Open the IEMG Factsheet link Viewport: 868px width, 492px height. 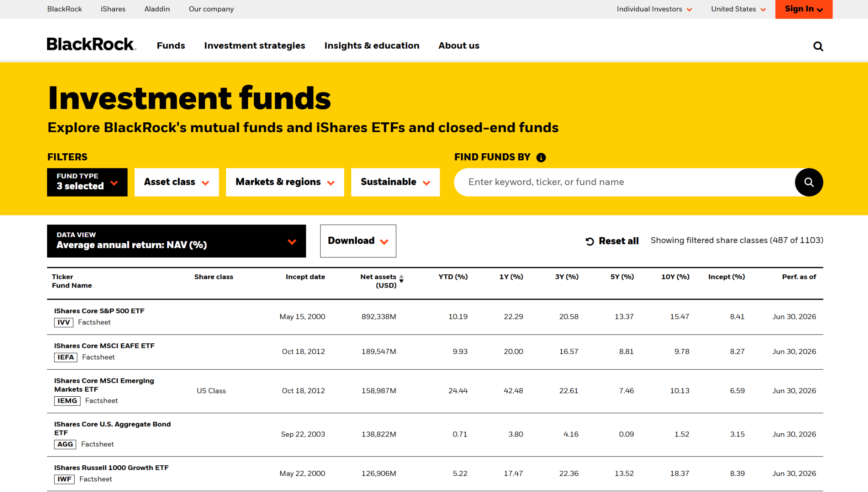(101, 401)
